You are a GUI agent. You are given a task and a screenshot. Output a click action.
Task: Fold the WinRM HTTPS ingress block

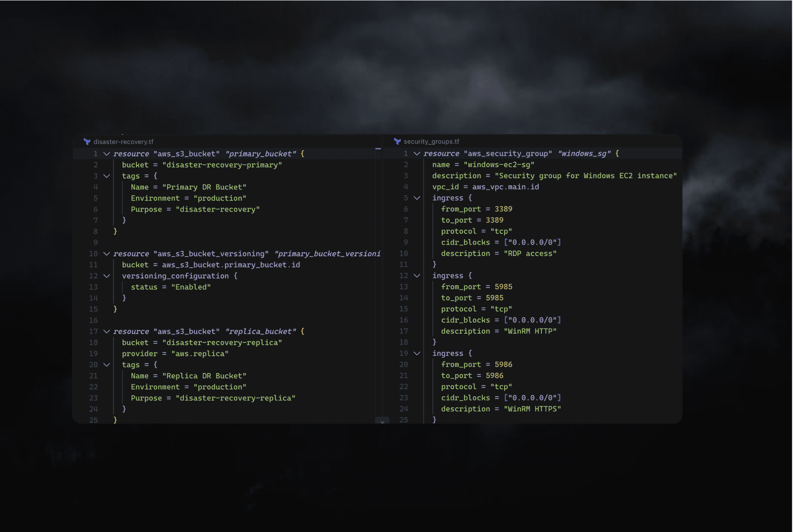[417, 353]
